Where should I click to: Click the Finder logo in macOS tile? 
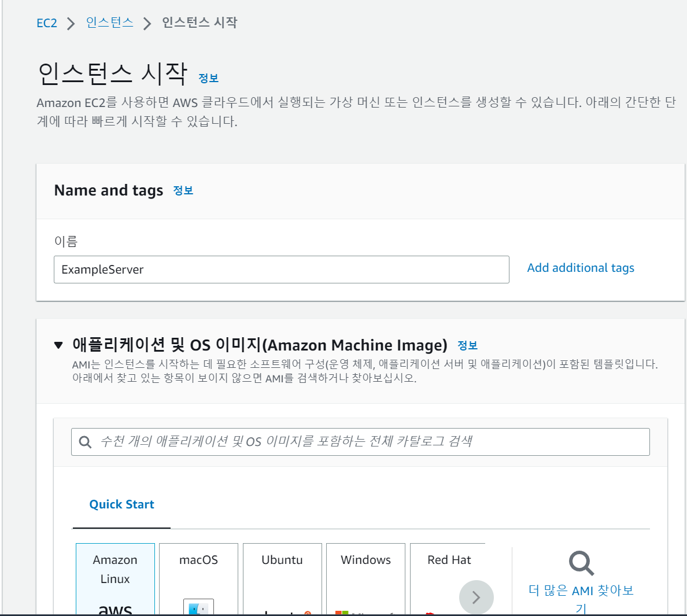198,607
